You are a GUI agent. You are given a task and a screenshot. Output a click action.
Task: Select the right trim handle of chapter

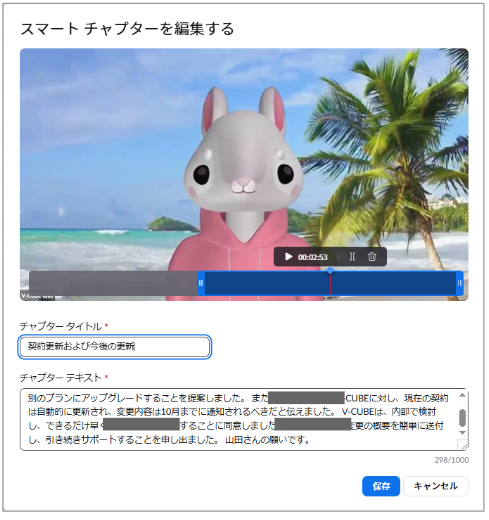[x=459, y=283]
